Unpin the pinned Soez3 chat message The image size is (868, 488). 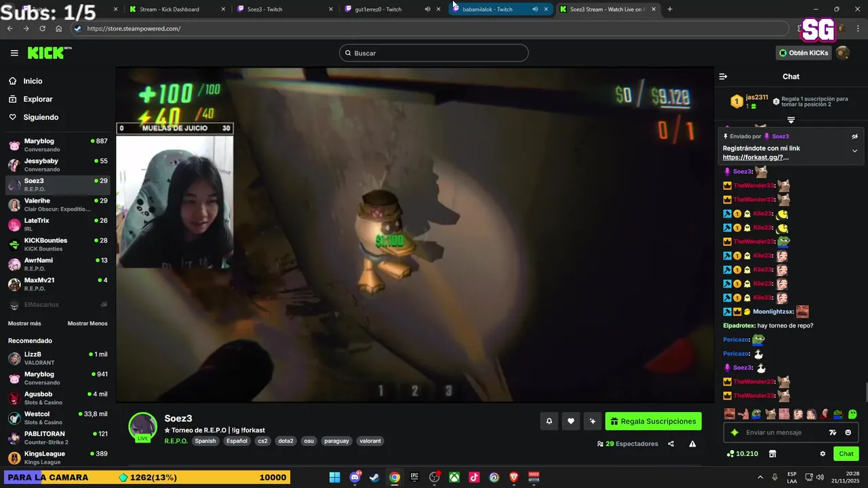coord(854,136)
